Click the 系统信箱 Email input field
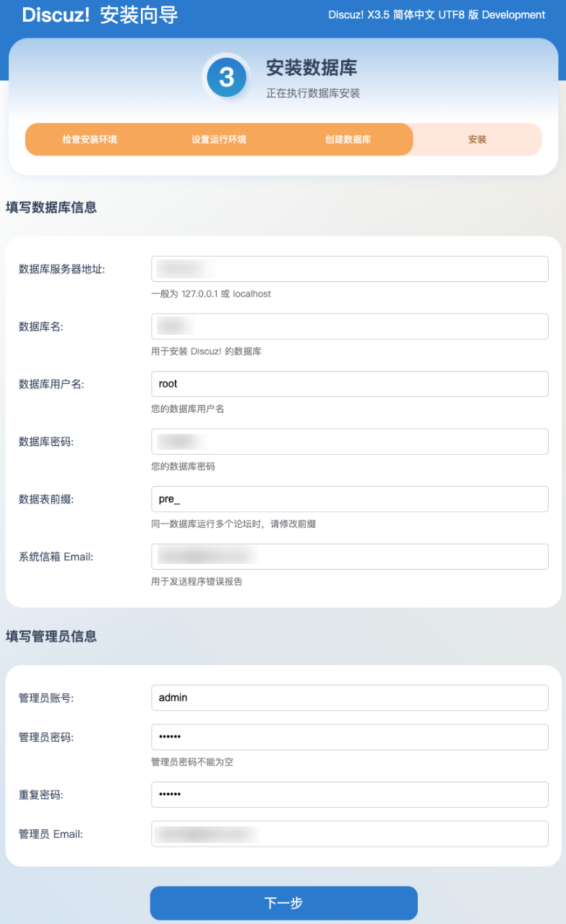Image resolution: width=566 pixels, height=924 pixels. click(350, 557)
